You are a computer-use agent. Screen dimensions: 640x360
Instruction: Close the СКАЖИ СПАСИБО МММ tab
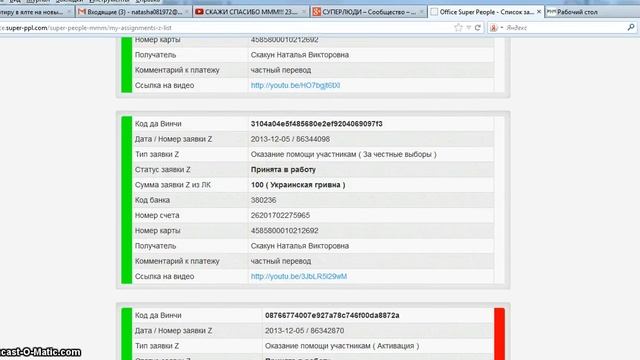click(304, 12)
